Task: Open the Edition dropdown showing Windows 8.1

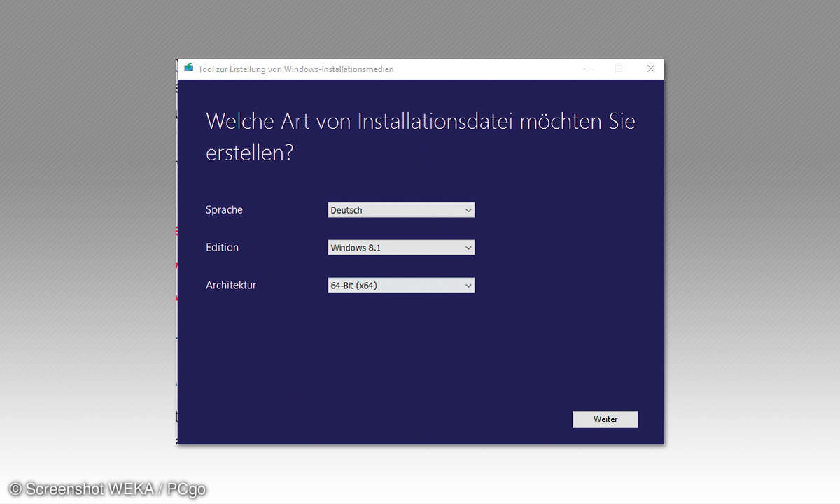Action: point(401,248)
